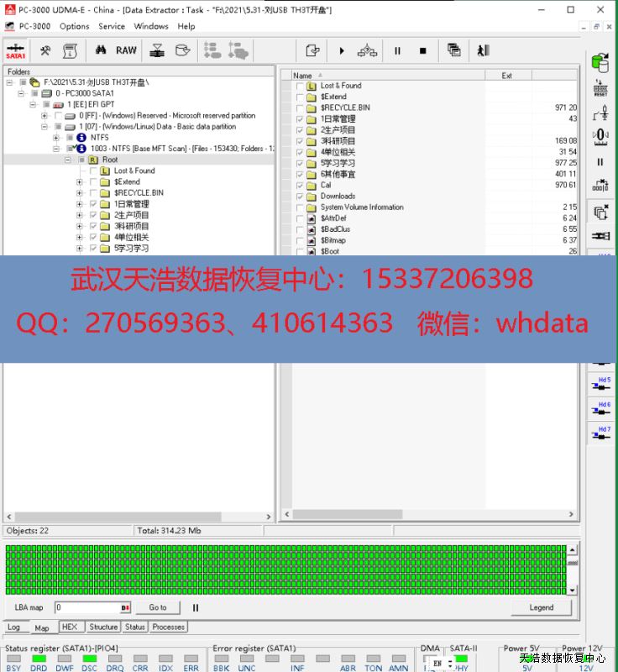This screenshot has height=672, width=618.
Task: Click the binoculars search icon
Action: tap(101, 50)
